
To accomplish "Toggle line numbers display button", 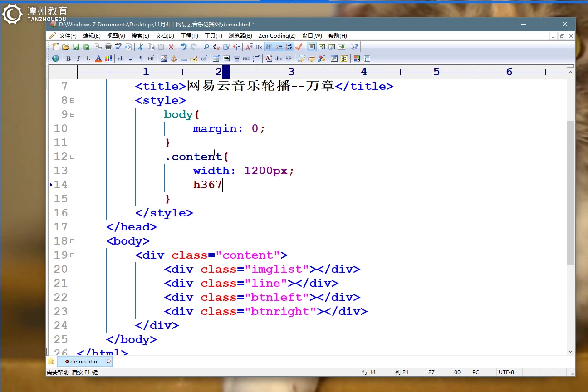I will (289, 47).
